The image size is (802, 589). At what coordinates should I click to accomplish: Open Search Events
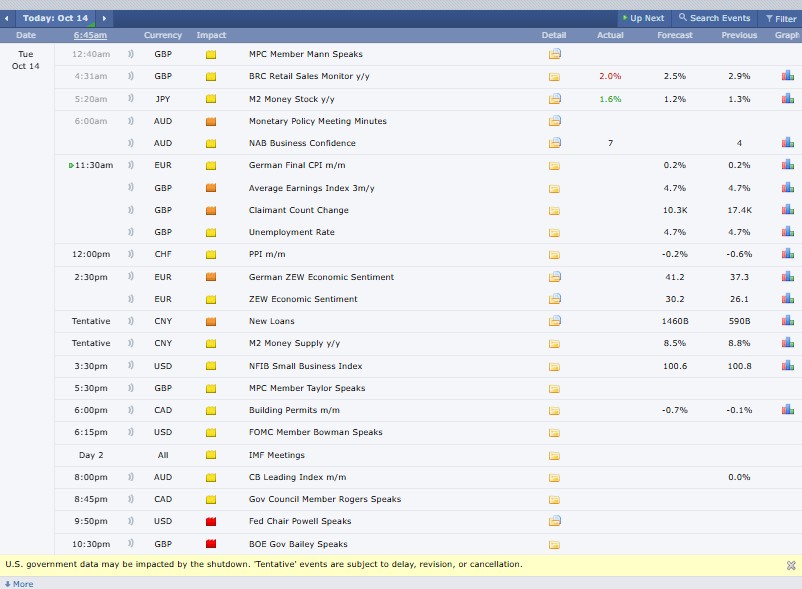click(714, 18)
